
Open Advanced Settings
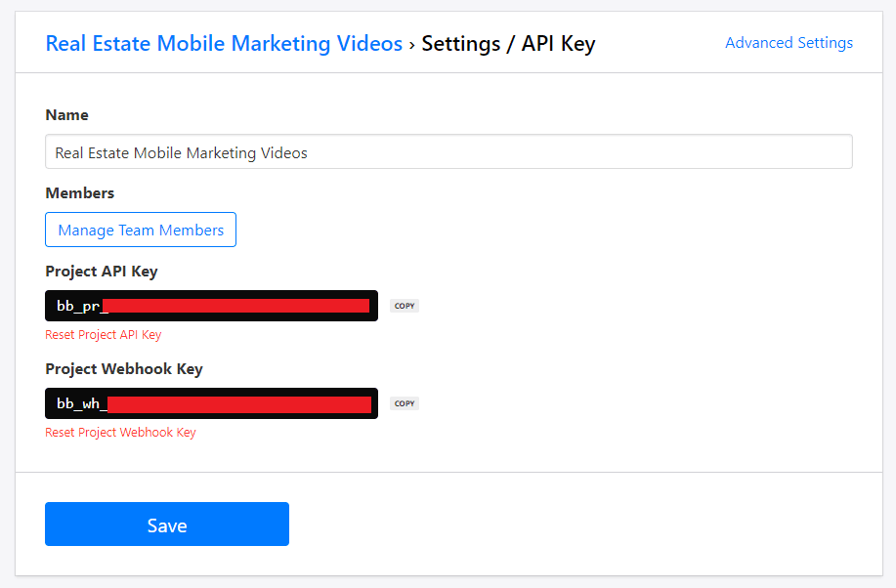click(x=789, y=42)
